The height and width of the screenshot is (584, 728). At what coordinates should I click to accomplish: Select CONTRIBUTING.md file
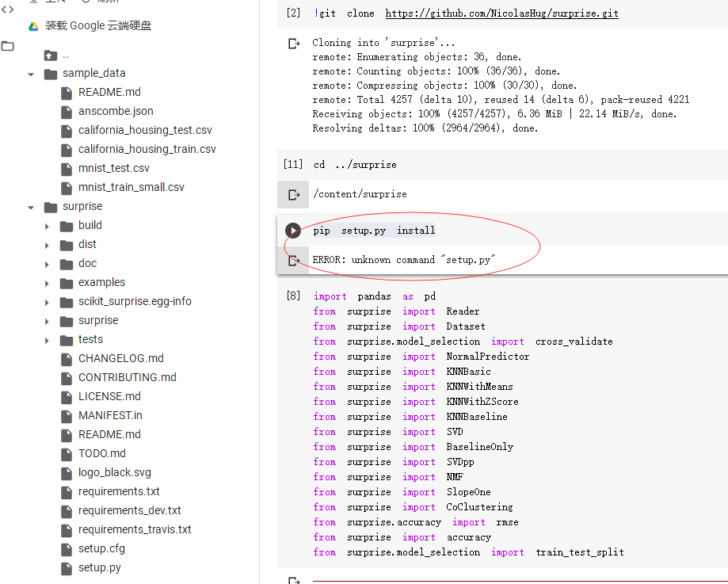coord(128,377)
